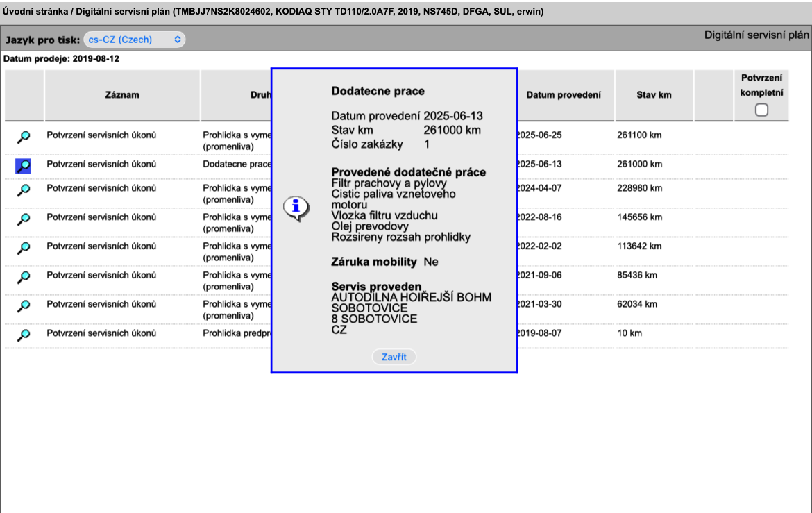Select date cell 2024-04-07
This screenshot has height=513, width=812.
pyautogui.click(x=539, y=188)
